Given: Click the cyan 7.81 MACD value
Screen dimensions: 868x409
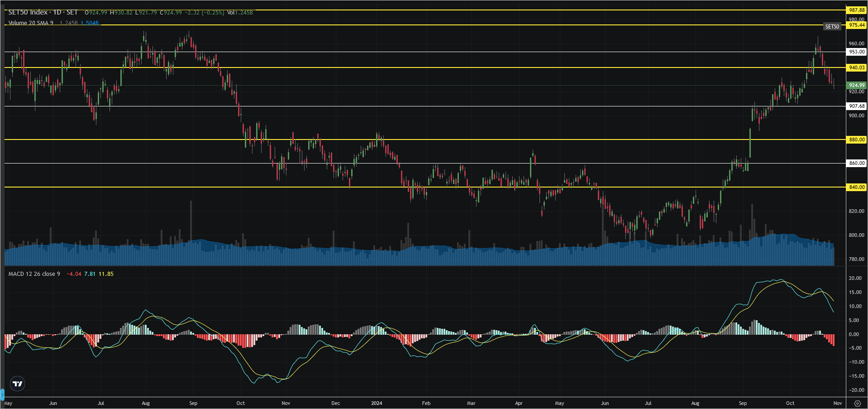Looking at the screenshot, I should point(90,274).
